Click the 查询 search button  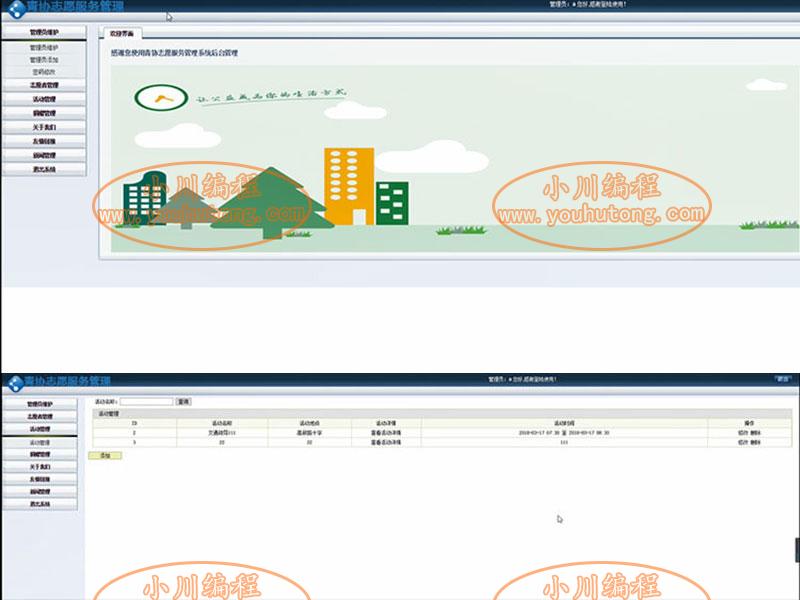coord(183,402)
